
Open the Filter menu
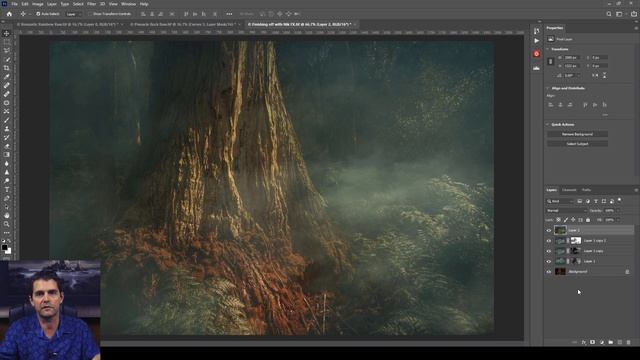(x=91, y=4)
